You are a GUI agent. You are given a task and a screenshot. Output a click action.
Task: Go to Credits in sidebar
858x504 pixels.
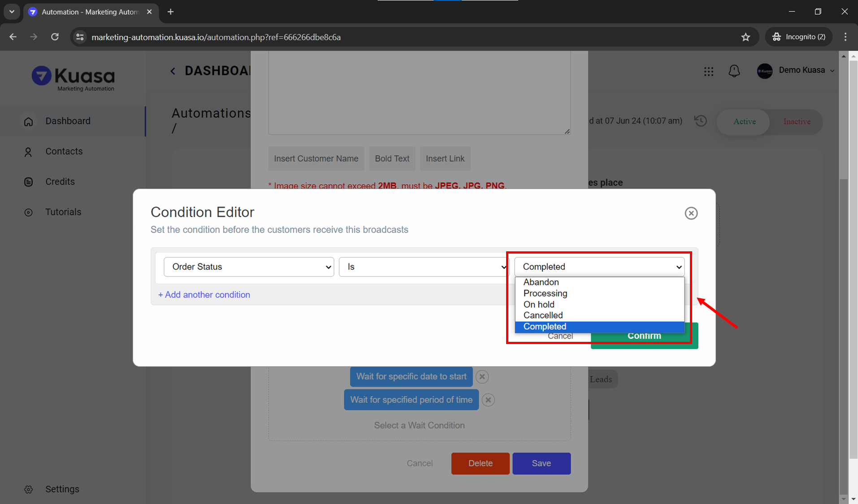(x=60, y=182)
